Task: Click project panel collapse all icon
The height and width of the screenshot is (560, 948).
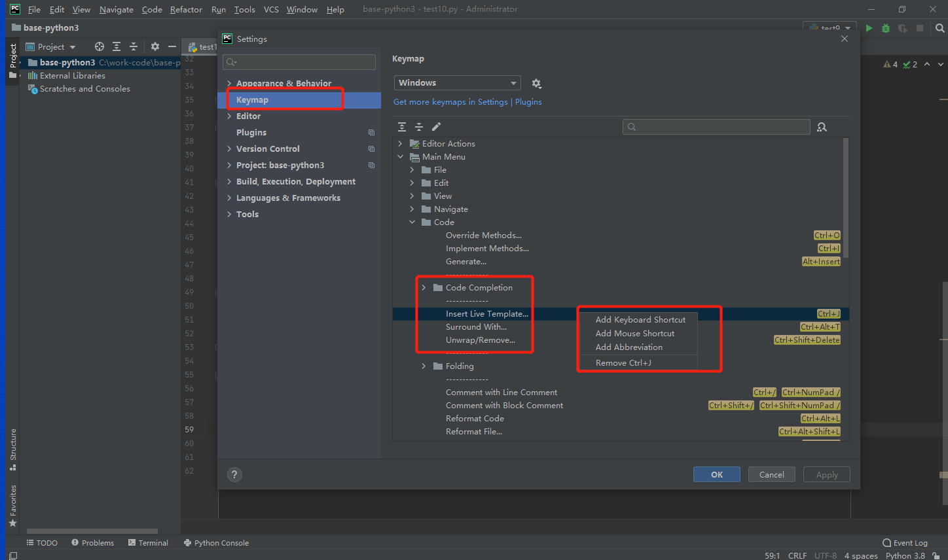Action: pos(134,46)
